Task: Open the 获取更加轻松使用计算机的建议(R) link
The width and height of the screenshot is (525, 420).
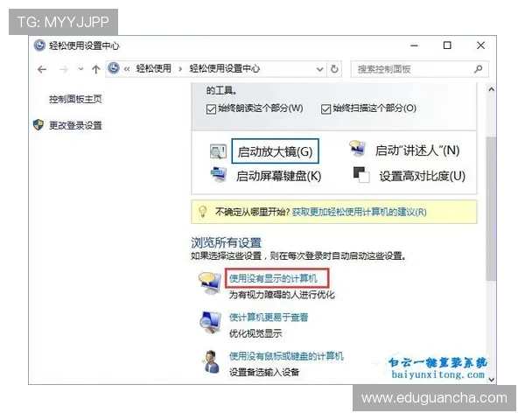Action: pos(360,212)
